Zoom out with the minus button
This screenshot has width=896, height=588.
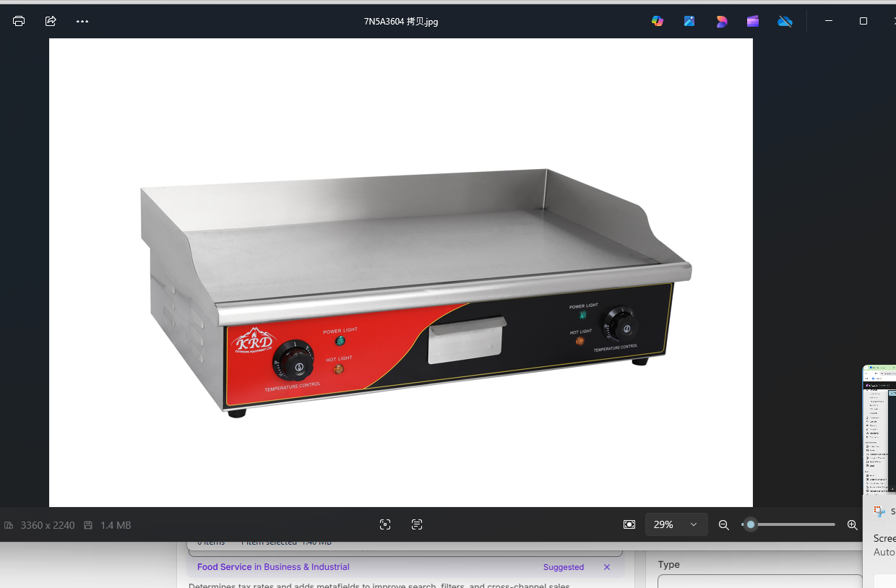[x=723, y=524]
